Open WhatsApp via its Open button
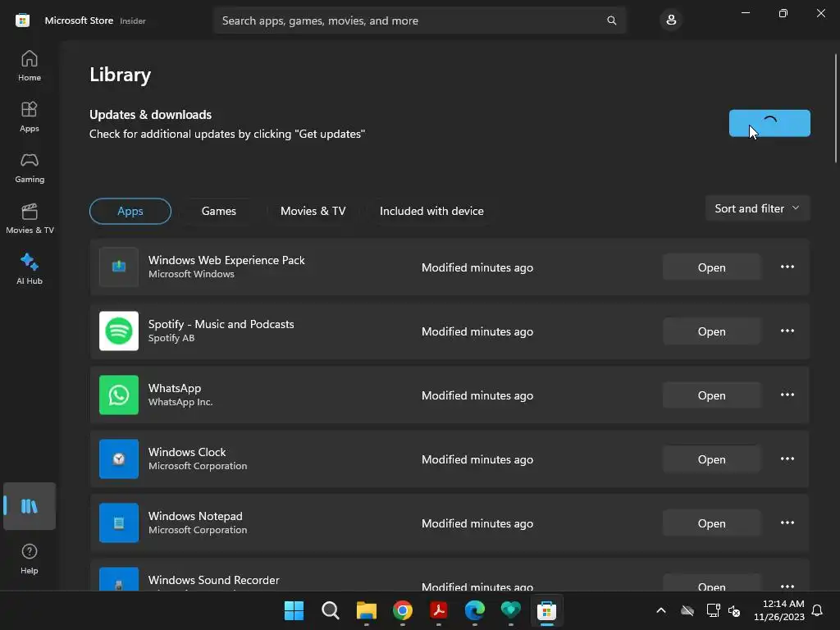This screenshot has width=840, height=630. (x=711, y=395)
